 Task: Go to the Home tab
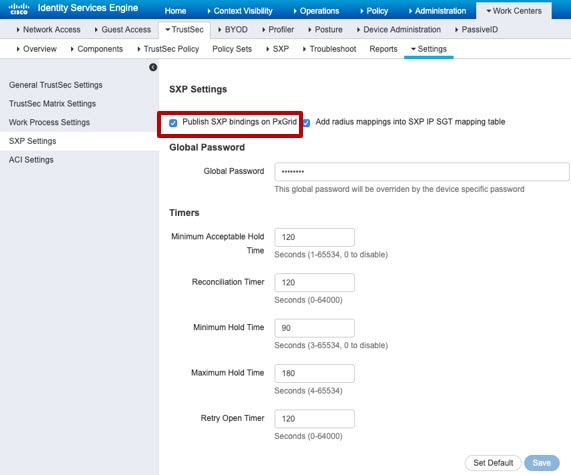(175, 11)
